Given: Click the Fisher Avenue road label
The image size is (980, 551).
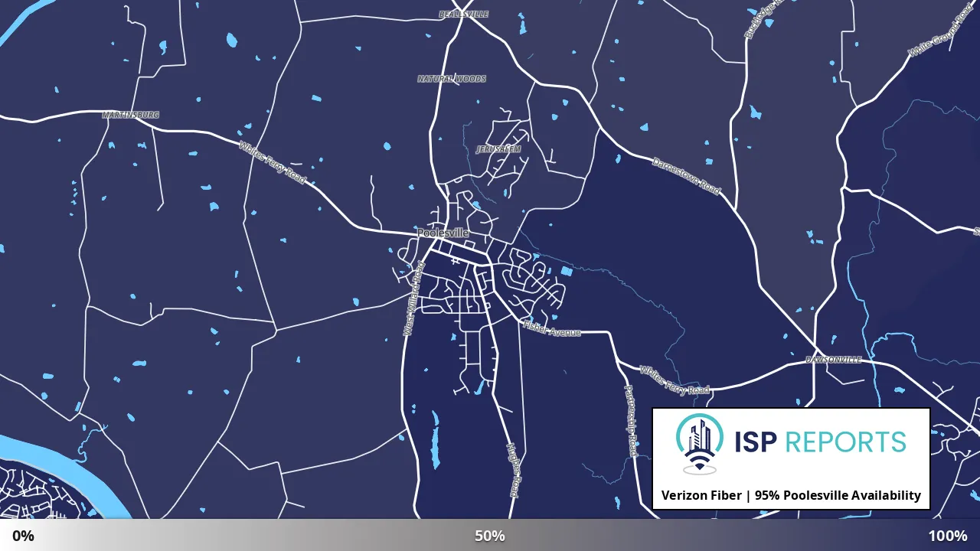Looking at the screenshot, I should pyautogui.click(x=551, y=329).
